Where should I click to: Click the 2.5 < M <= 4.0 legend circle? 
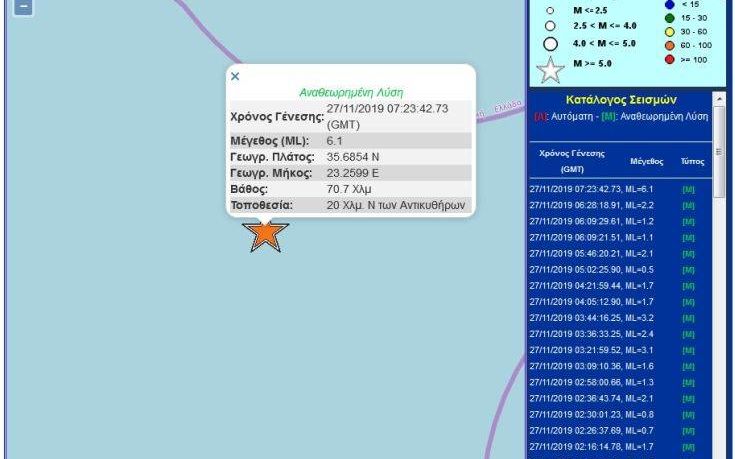tap(550, 26)
